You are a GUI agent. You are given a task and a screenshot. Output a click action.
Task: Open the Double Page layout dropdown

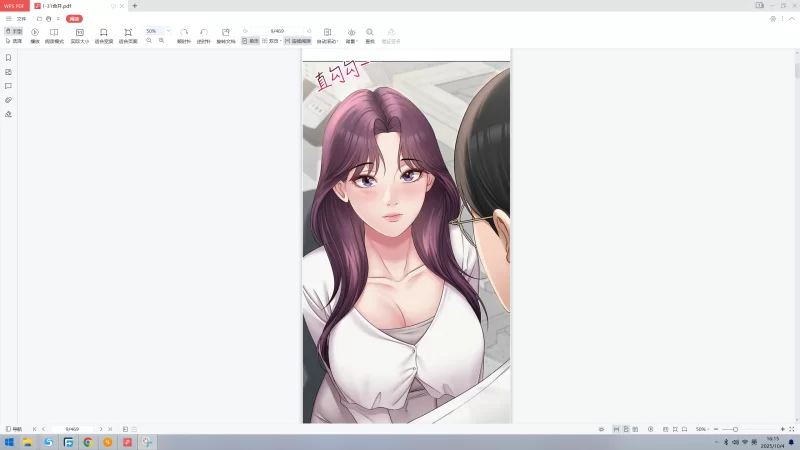(272, 41)
